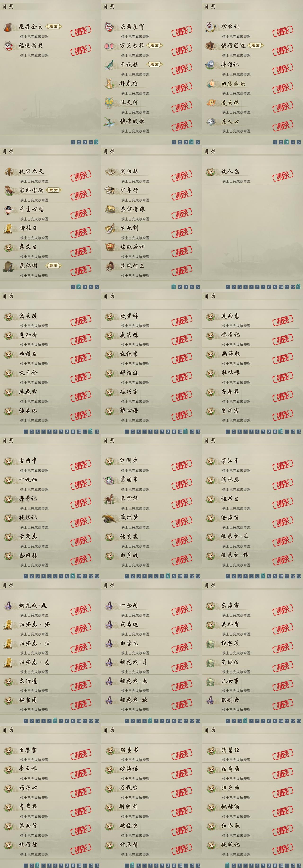Select the husky dog icon for 福运满载
Image resolution: width=303 pixels, height=868 pixels.
[x=9, y=46]
